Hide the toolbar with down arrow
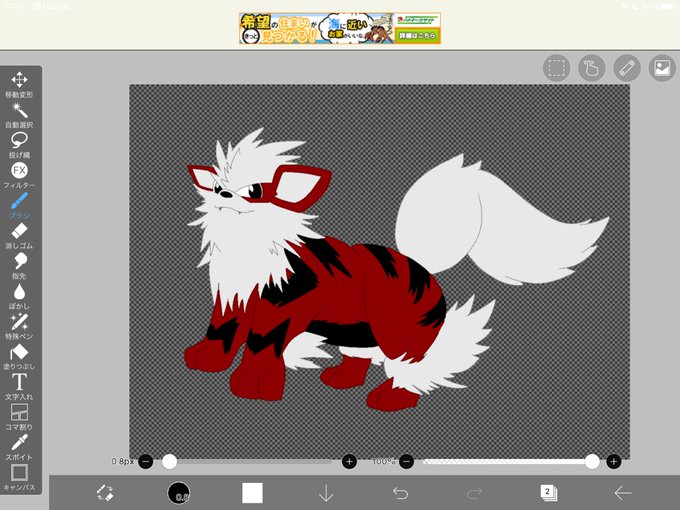 326,493
